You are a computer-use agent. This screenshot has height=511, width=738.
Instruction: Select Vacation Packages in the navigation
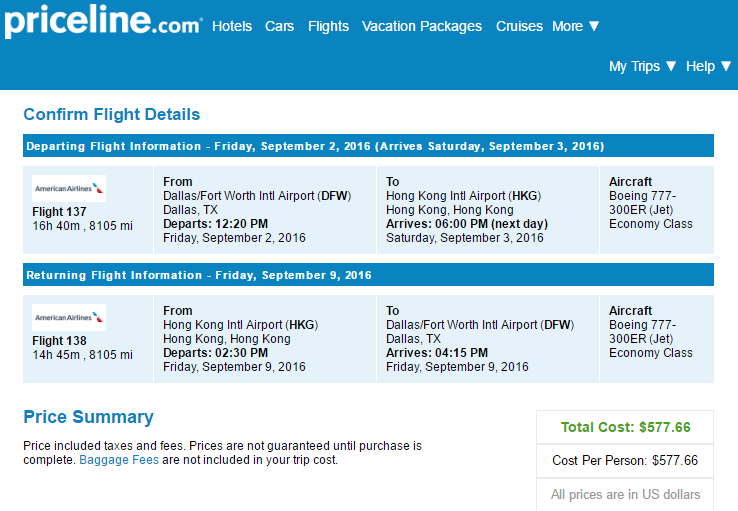[x=422, y=26]
